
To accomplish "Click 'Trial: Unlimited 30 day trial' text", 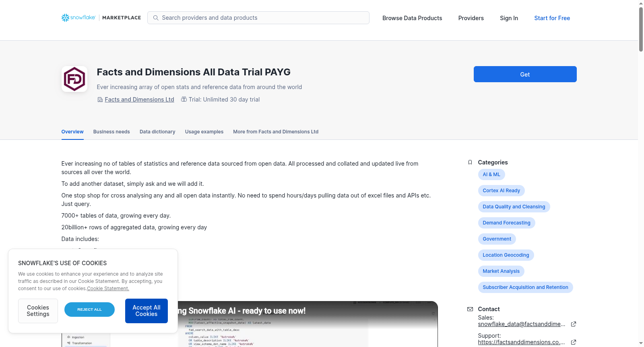I will [x=224, y=100].
